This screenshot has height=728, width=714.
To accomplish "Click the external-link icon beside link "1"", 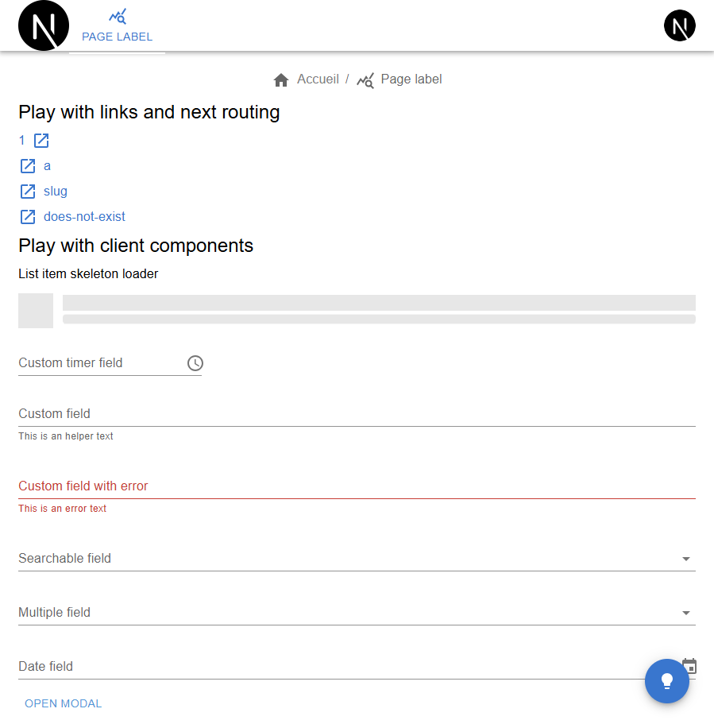I will click(41, 141).
